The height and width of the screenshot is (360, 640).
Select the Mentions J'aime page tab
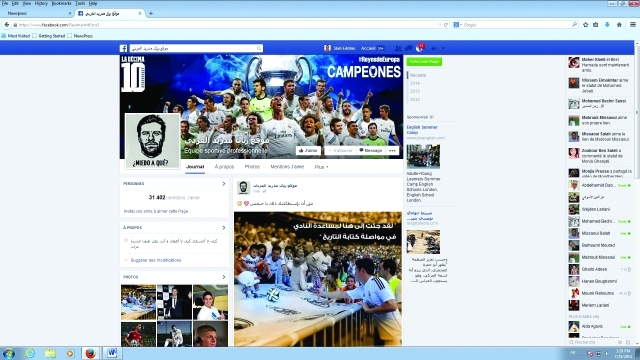click(287, 167)
